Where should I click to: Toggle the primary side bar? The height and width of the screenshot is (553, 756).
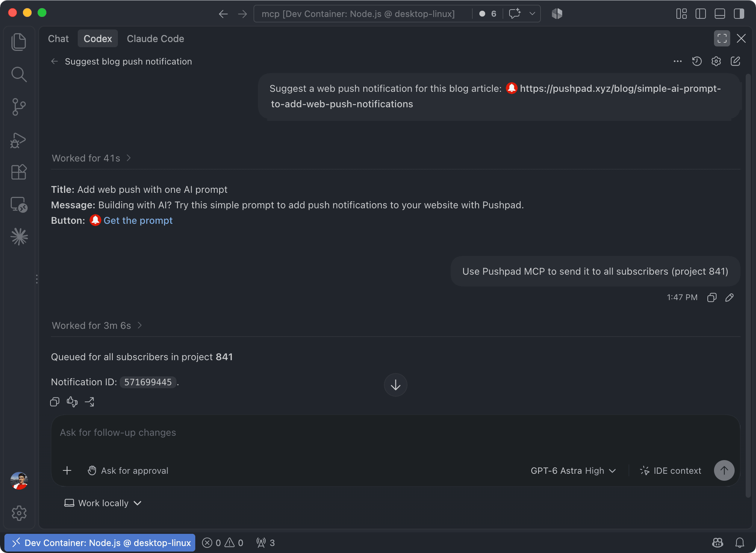(x=701, y=14)
